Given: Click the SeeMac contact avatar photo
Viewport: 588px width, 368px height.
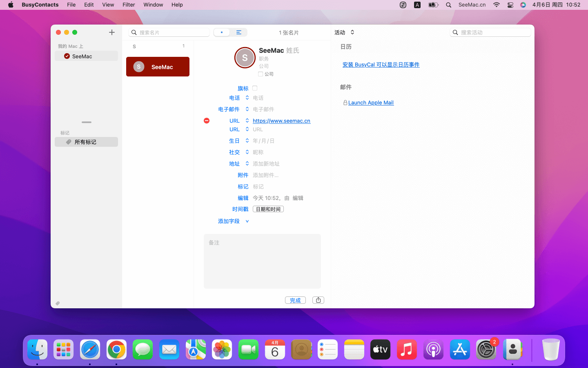Looking at the screenshot, I should [x=245, y=58].
